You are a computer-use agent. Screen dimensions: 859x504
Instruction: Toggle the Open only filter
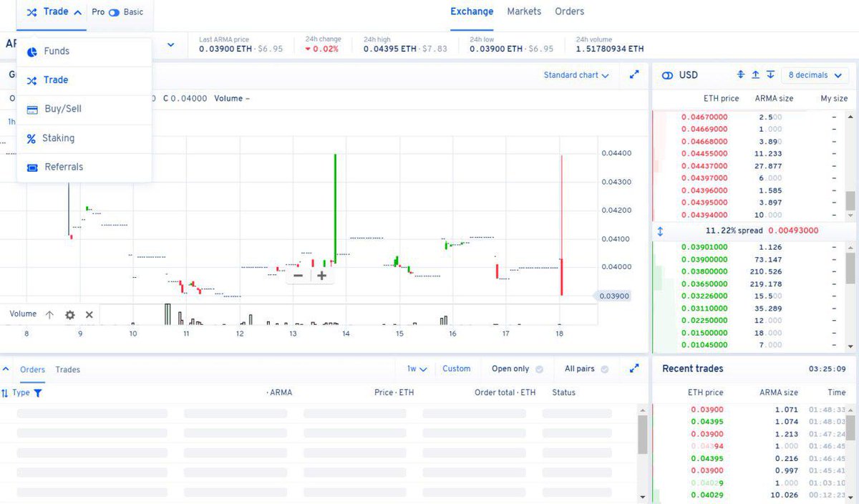point(517,369)
